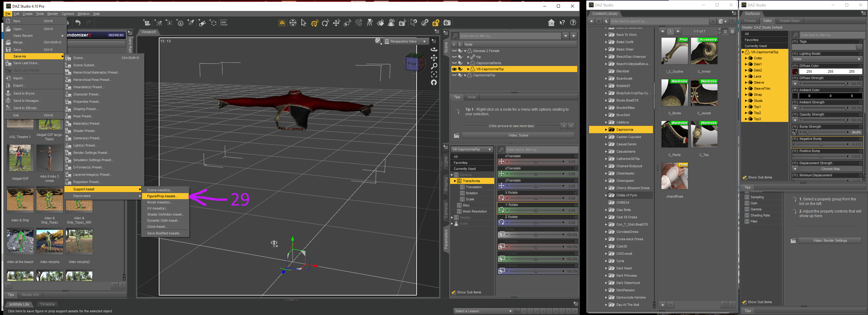Expand the Captain Cupcake folder
Viewport: 868px width, 315px height.
(606, 137)
